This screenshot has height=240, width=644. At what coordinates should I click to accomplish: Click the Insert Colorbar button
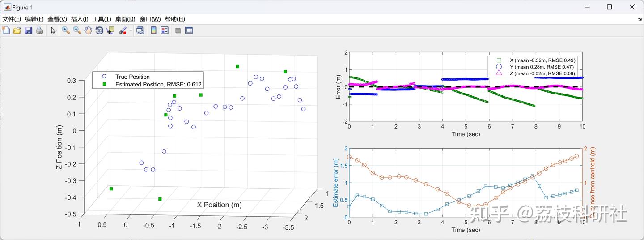(x=153, y=30)
